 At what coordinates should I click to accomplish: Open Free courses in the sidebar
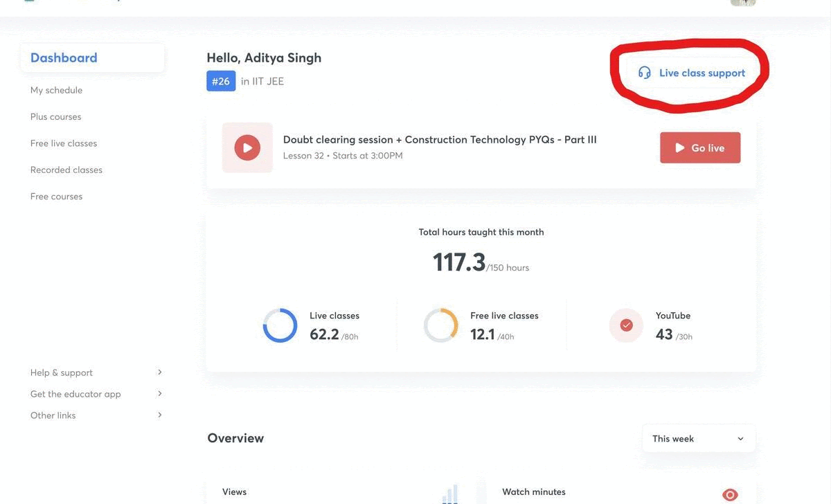(56, 197)
